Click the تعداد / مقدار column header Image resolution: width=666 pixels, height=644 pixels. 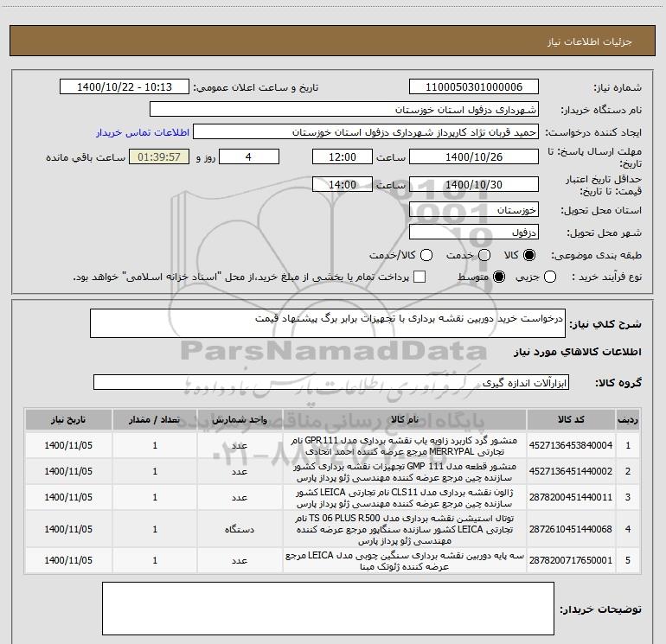tap(155, 420)
